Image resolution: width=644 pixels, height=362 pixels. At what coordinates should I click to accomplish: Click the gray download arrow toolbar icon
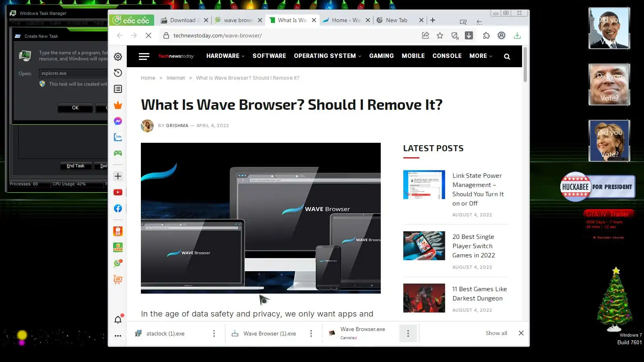(469, 35)
